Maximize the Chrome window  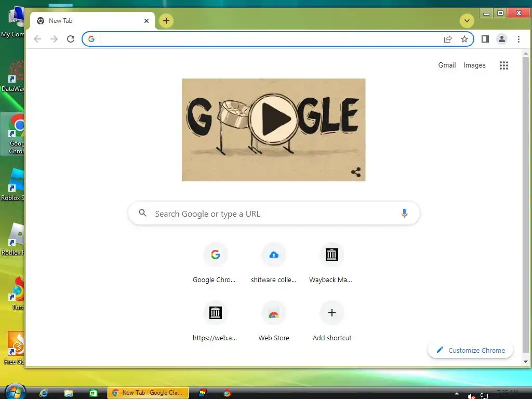(500, 13)
